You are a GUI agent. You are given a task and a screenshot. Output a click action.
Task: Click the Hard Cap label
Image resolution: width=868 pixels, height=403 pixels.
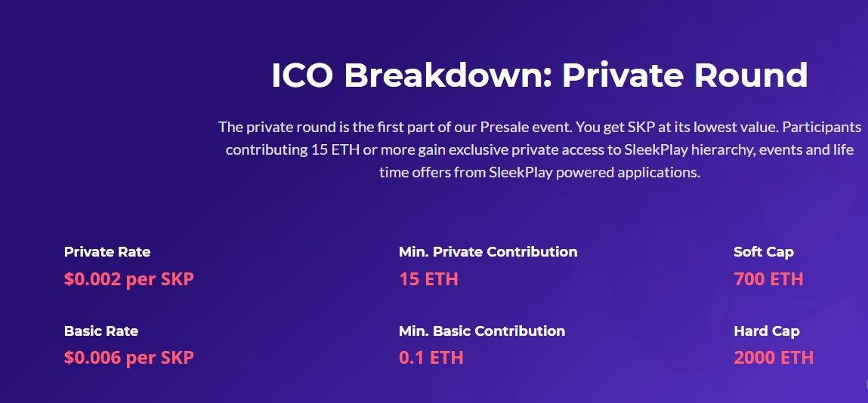point(767,331)
